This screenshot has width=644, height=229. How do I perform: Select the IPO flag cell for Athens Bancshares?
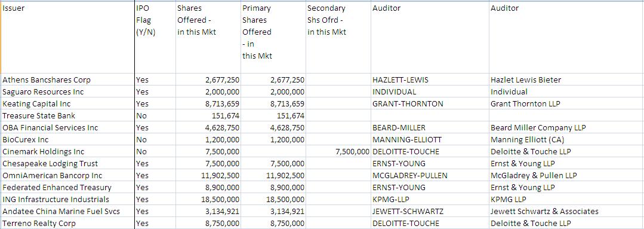click(x=155, y=80)
